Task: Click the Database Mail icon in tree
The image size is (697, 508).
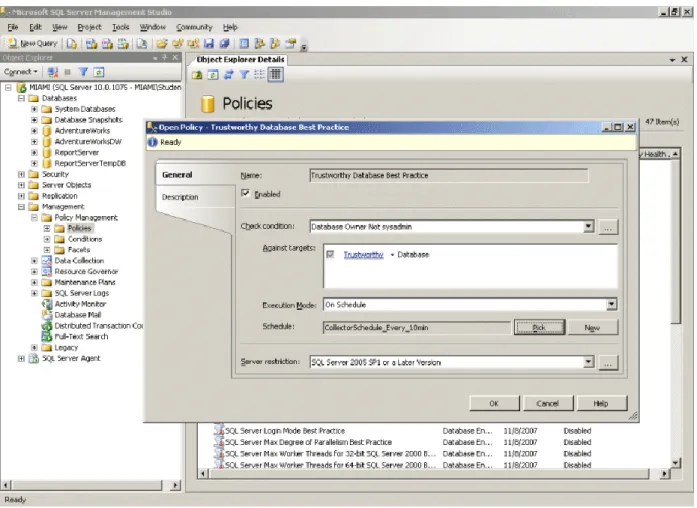Action: (x=47, y=315)
